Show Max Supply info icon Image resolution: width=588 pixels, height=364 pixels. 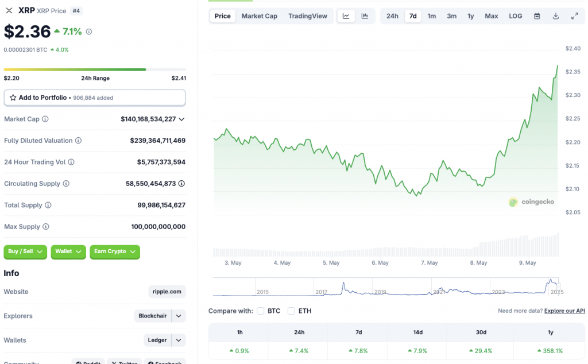[x=46, y=227]
